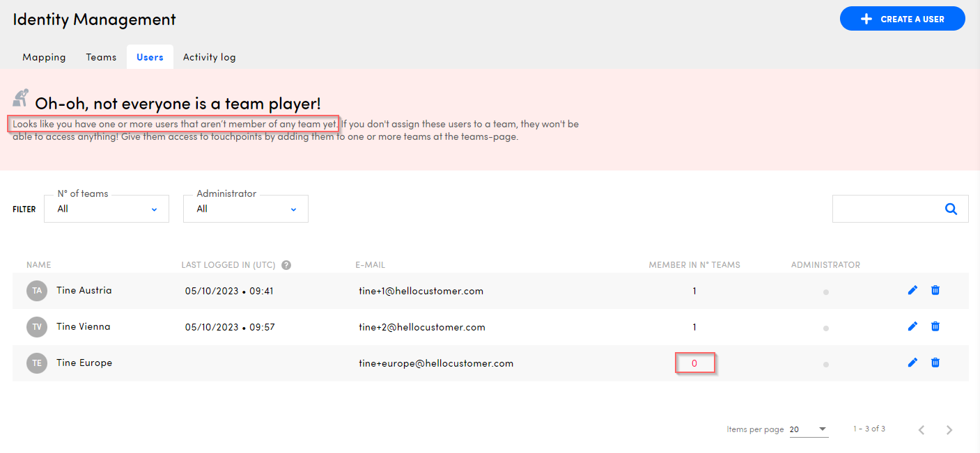980x453 pixels.
Task: Toggle administrator dot for Tine Vienna
Action: [825, 328]
